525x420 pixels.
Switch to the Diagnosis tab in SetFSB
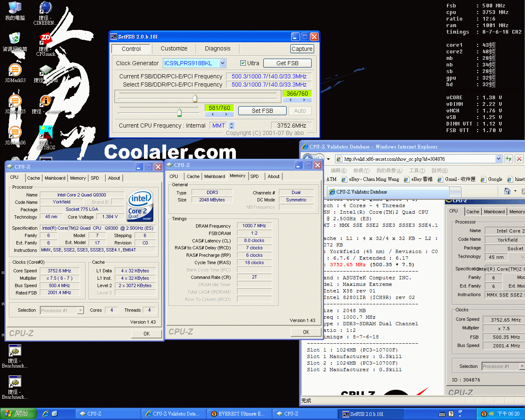pos(217,48)
